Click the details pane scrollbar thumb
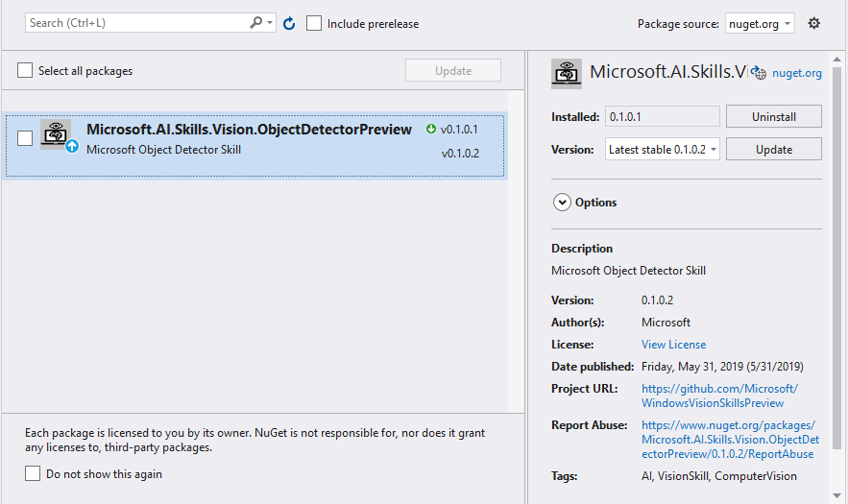Viewport: 848px width, 504px height. click(836, 257)
